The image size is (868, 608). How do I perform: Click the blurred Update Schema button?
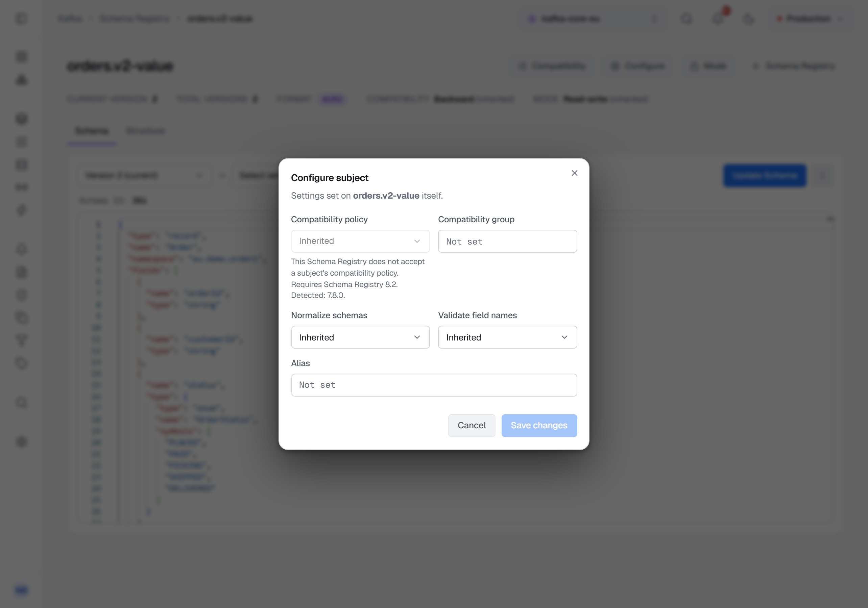click(765, 175)
